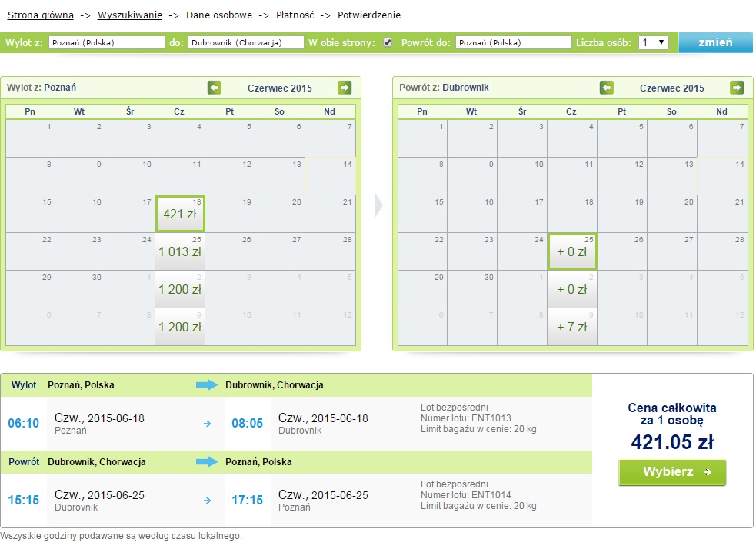This screenshot has height=549, width=756.
Task: Click outbound arrival time '08:05'
Action: [x=248, y=423]
